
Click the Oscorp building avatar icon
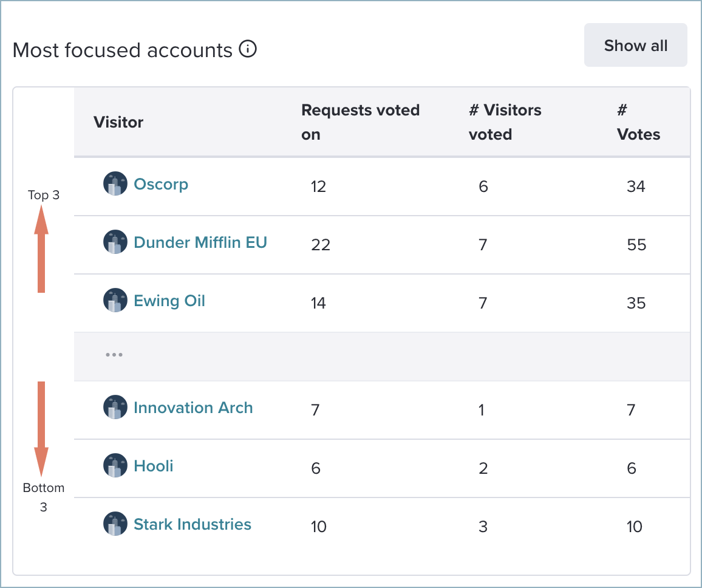pos(115,183)
